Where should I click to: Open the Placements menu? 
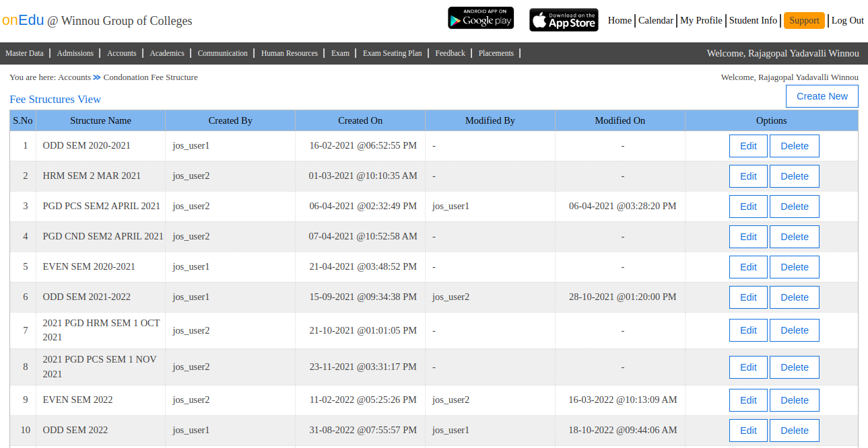(496, 53)
